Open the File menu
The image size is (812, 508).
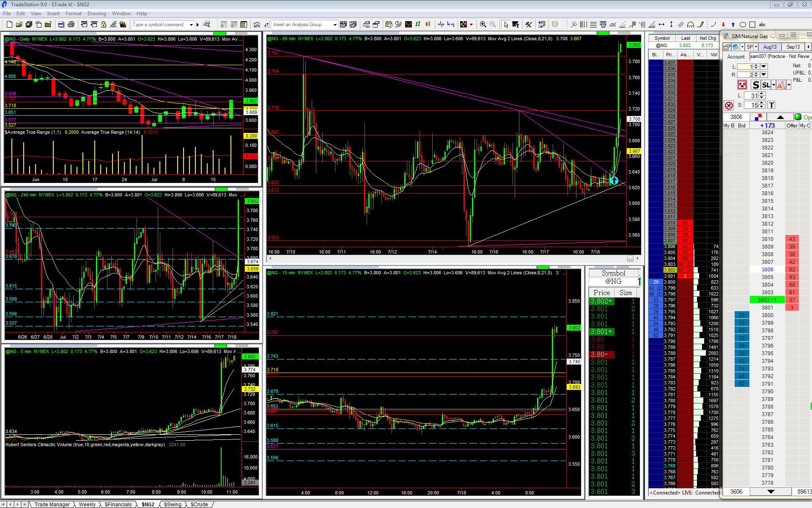point(7,14)
